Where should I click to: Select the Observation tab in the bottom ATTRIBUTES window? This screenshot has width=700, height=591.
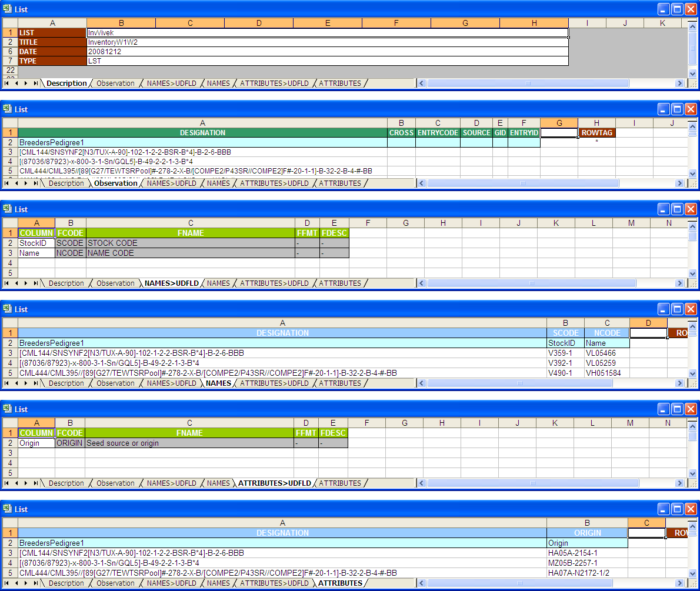[115, 583]
